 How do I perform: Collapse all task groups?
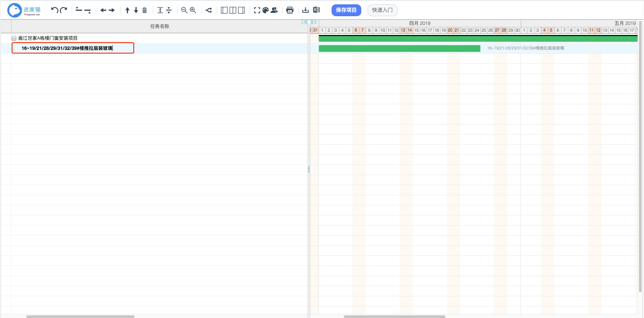pyautogui.click(x=169, y=10)
